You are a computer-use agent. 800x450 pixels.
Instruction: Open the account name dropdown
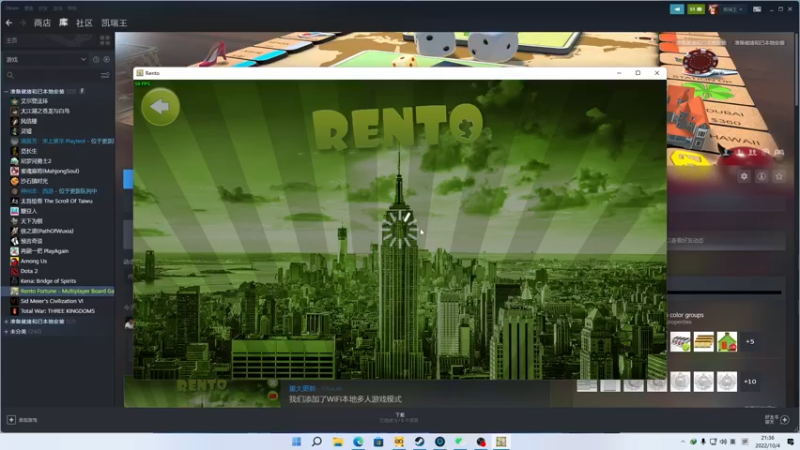733,9
